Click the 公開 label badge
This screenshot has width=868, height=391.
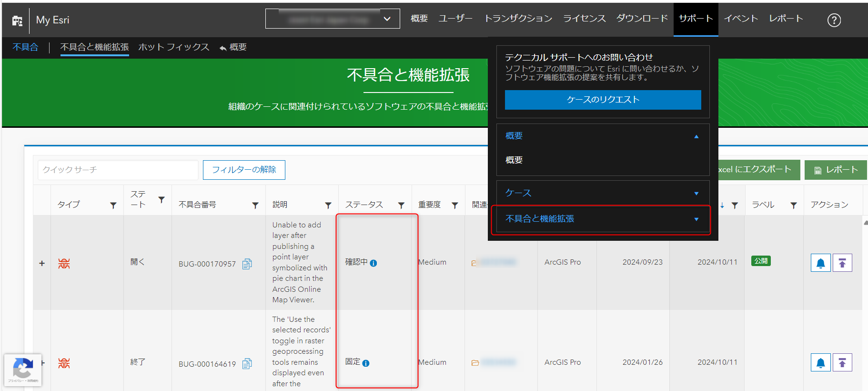(761, 261)
